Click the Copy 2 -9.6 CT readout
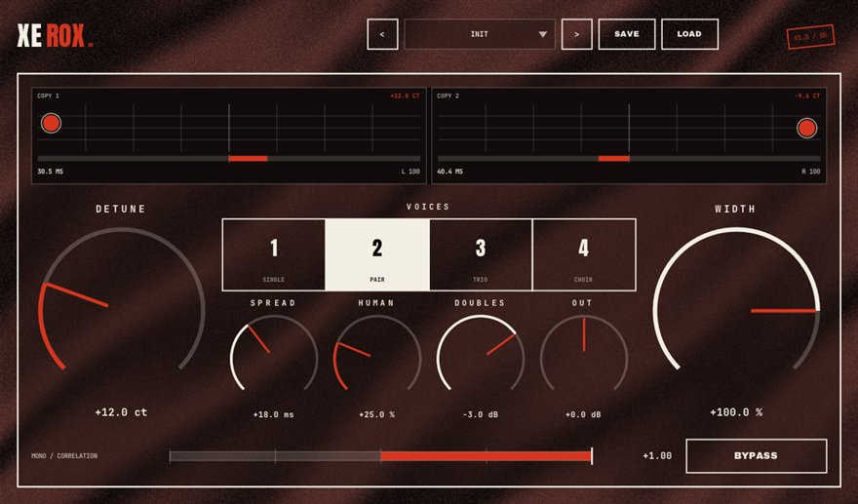 click(x=807, y=96)
